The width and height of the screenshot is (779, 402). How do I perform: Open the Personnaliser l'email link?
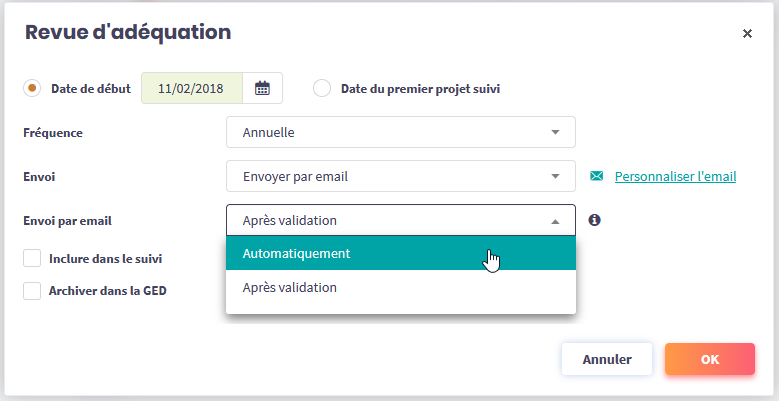(x=675, y=176)
